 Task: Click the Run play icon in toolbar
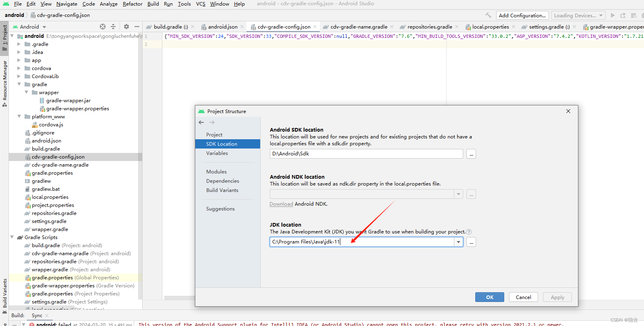pos(613,15)
